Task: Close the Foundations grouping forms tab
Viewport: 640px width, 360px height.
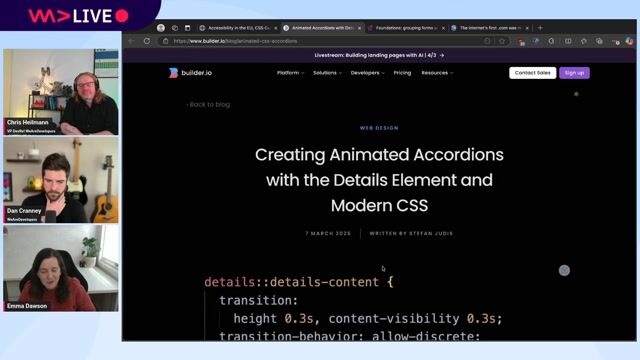Action: point(443,28)
